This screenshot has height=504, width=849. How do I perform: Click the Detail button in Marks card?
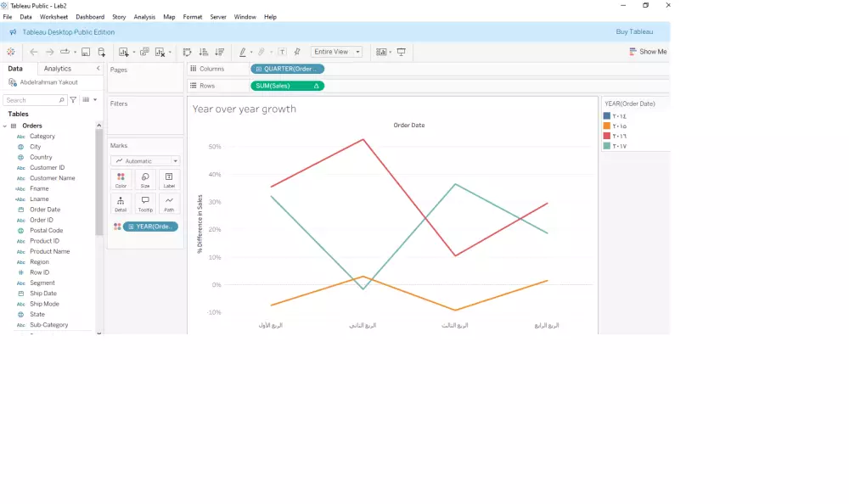(x=121, y=204)
